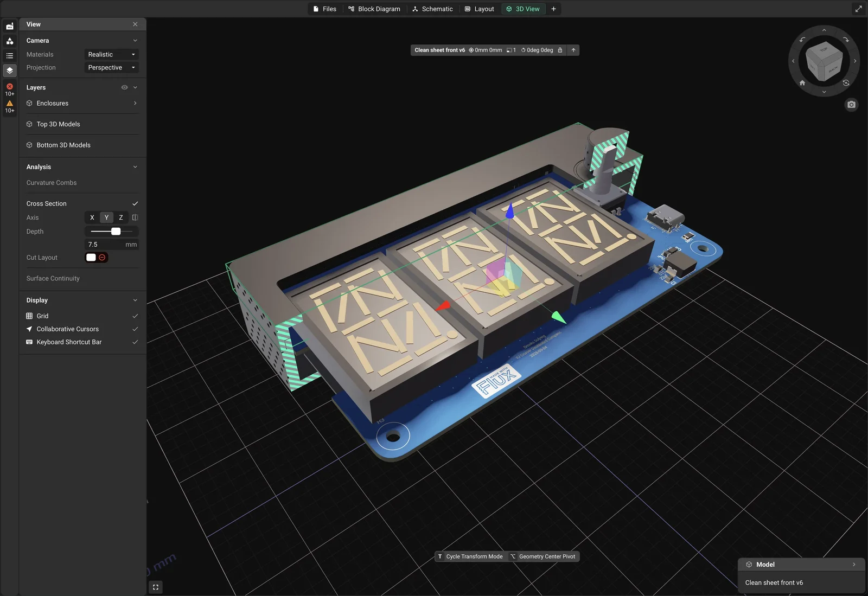Switch to the Schematic tab
Screen dimensions: 868x596
432,9
